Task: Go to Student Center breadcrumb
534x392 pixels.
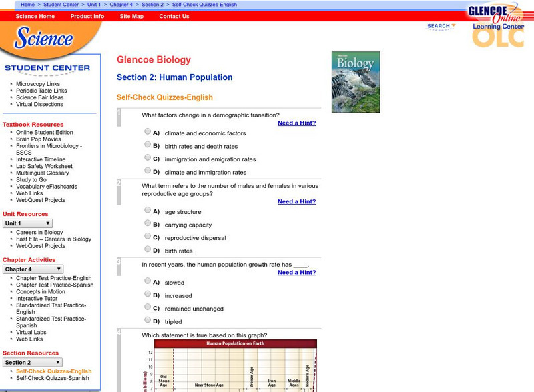Action: tap(61, 5)
